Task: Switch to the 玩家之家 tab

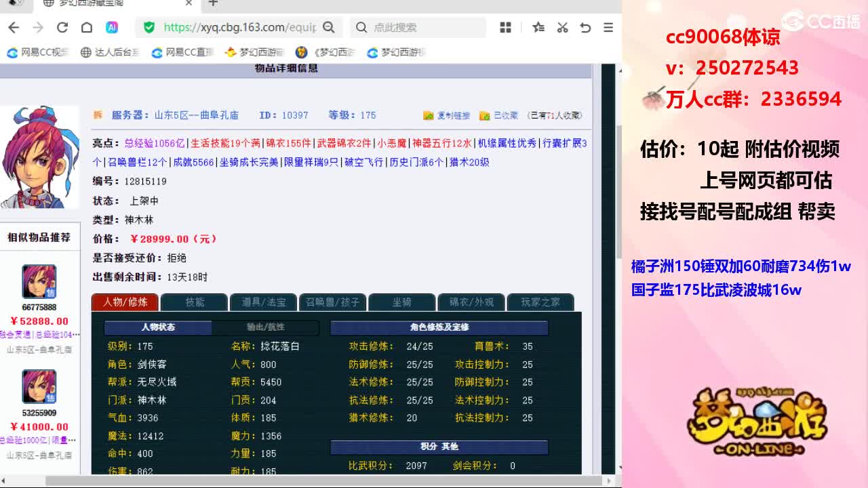Action: [x=540, y=302]
